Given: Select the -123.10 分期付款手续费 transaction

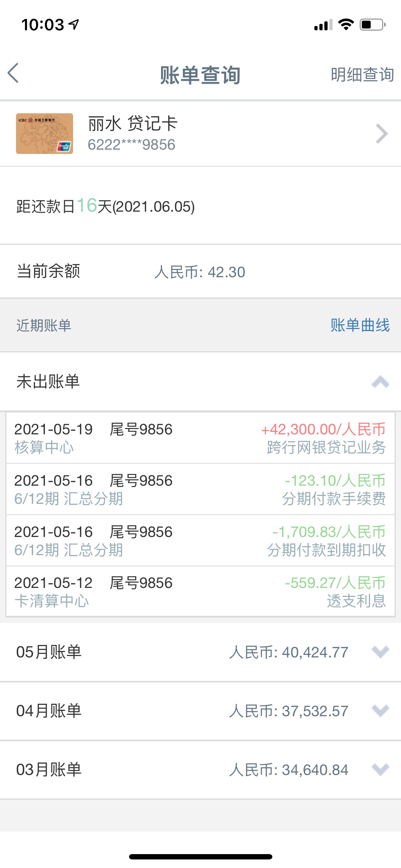Looking at the screenshot, I should (200, 489).
